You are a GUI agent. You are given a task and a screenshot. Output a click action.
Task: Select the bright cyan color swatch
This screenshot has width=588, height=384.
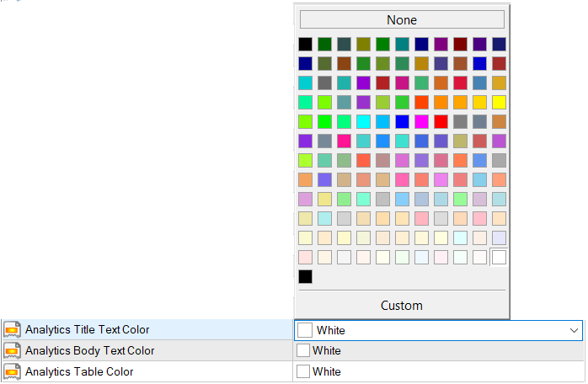coord(363,121)
